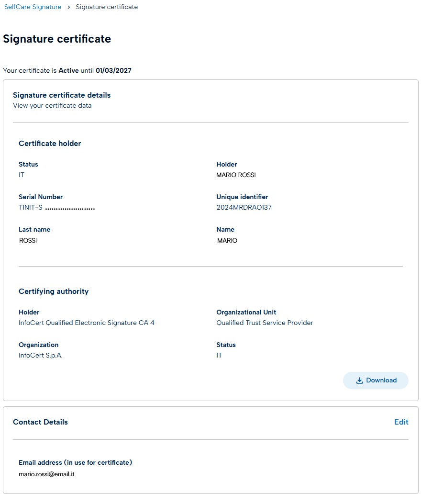Click the Certifying authority section title
Viewport: 421px width, 504px height.
point(54,291)
